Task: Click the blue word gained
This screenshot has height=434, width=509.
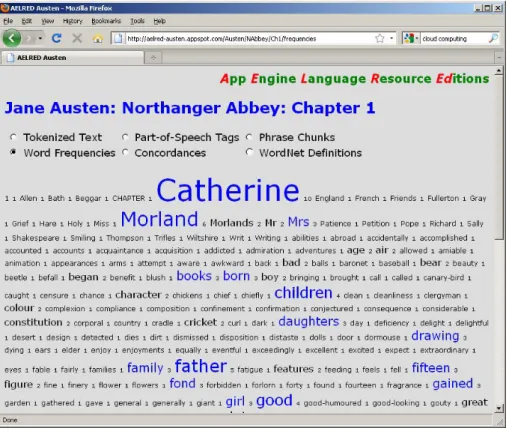Action: 452,384
